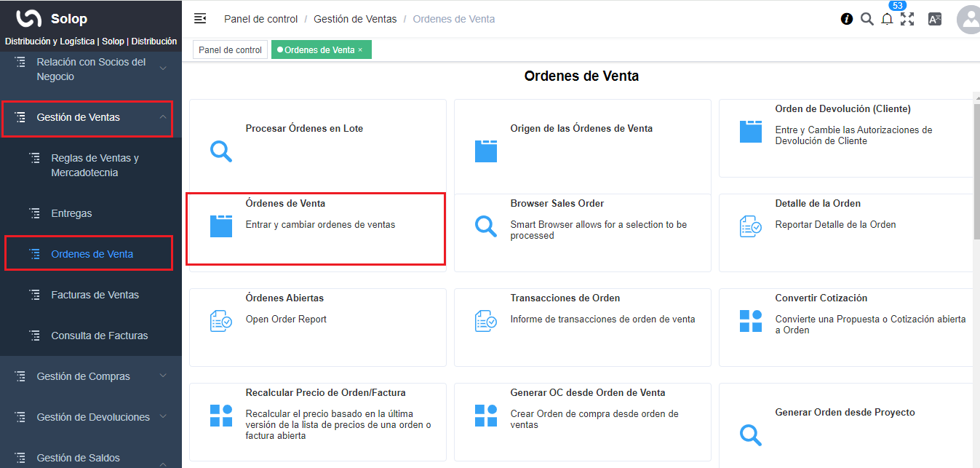
Task: Open the info icon in header
Action: click(x=847, y=20)
